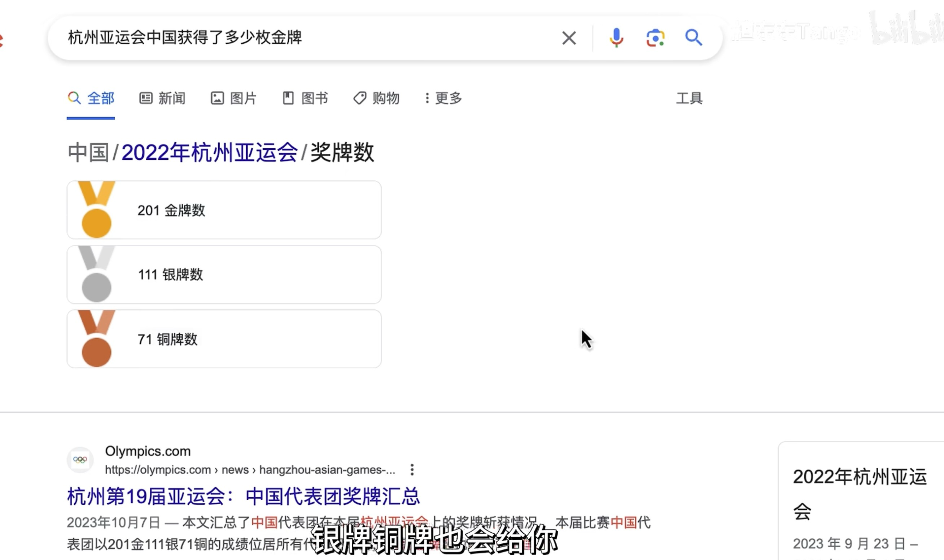This screenshot has width=944, height=560.
Task: Open Google Lens image search icon
Action: click(655, 38)
